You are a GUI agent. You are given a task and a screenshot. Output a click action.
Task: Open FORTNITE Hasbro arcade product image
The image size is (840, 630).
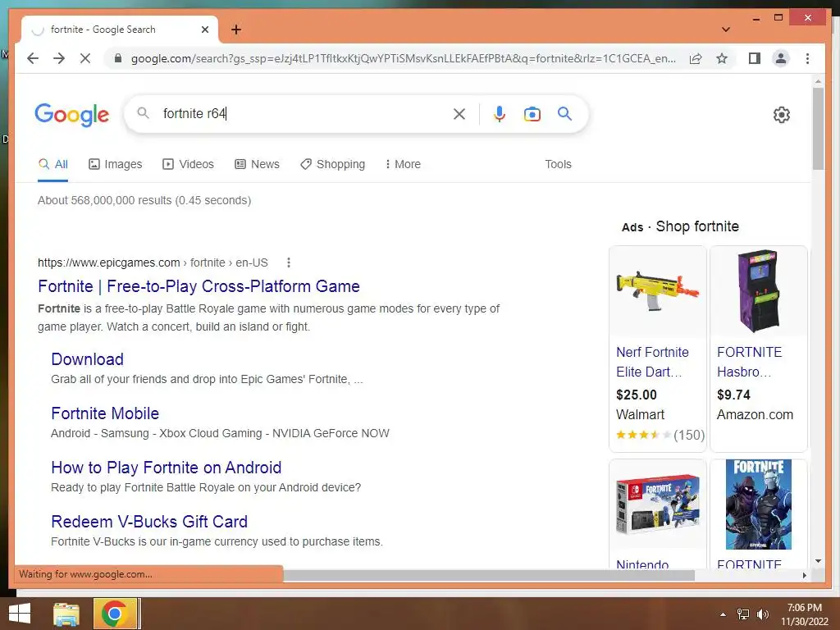click(x=759, y=291)
